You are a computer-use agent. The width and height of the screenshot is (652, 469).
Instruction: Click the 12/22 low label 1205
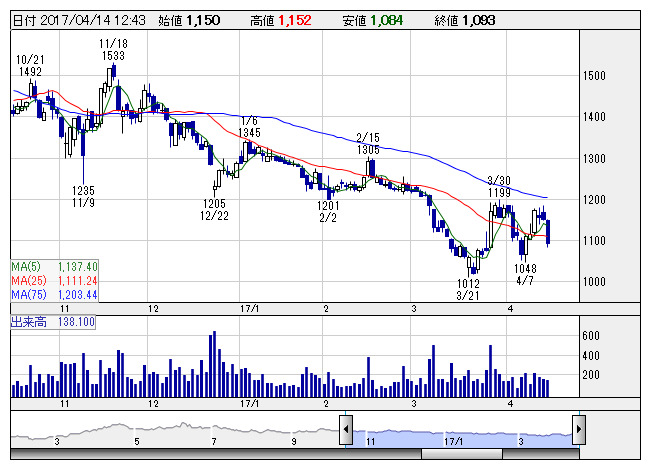pyautogui.click(x=212, y=202)
